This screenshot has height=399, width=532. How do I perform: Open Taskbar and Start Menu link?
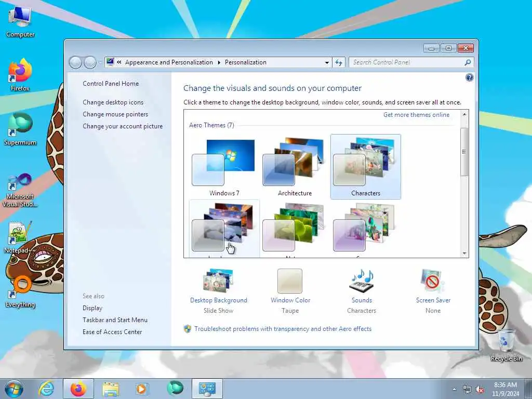point(115,320)
